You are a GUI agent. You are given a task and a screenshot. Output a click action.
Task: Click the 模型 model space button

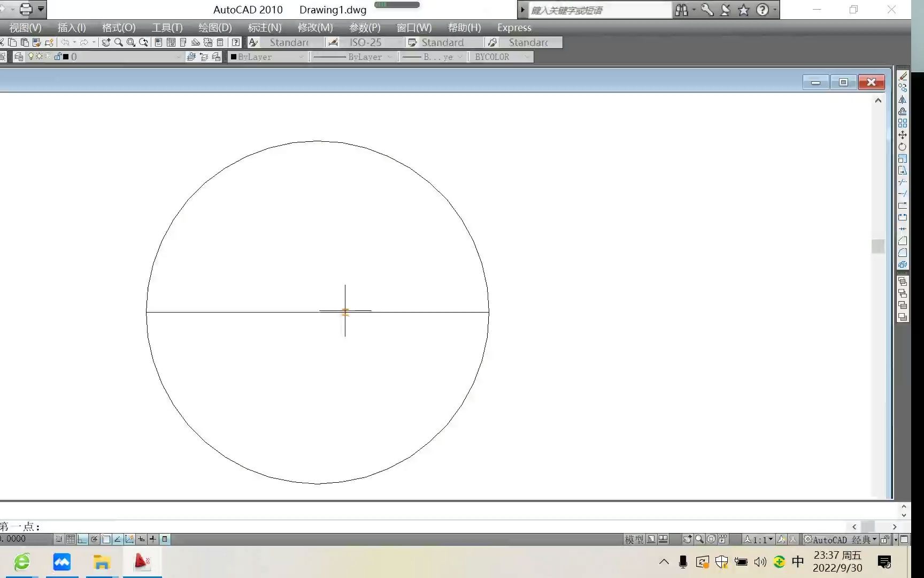pyautogui.click(x=634, y=539)
